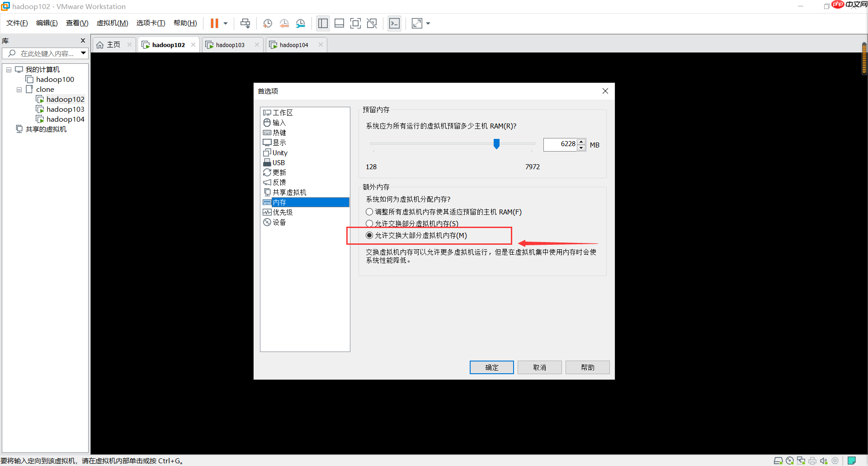Revert to the latest snapshot
The width and height of the screenshot is (868, 466).
[x=284, y=23]
